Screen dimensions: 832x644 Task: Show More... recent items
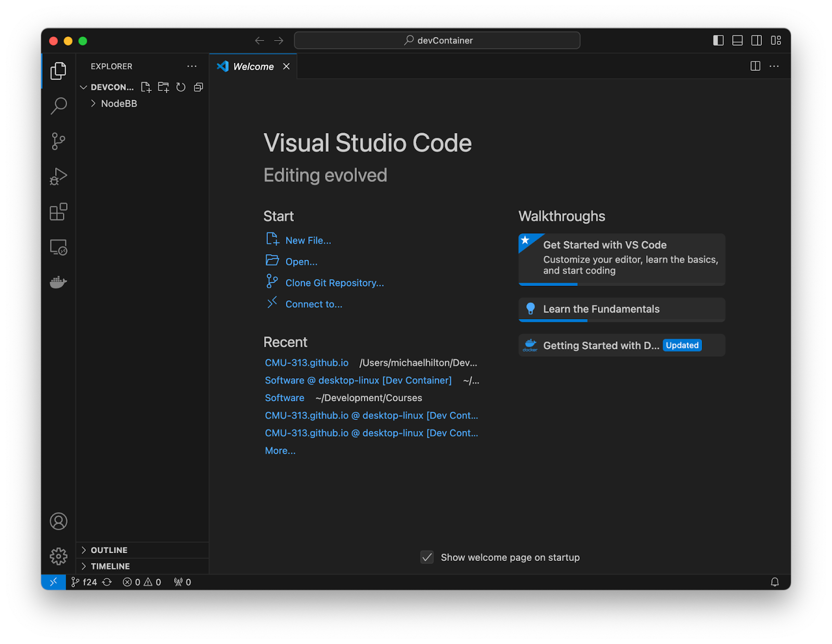[280, 451]
